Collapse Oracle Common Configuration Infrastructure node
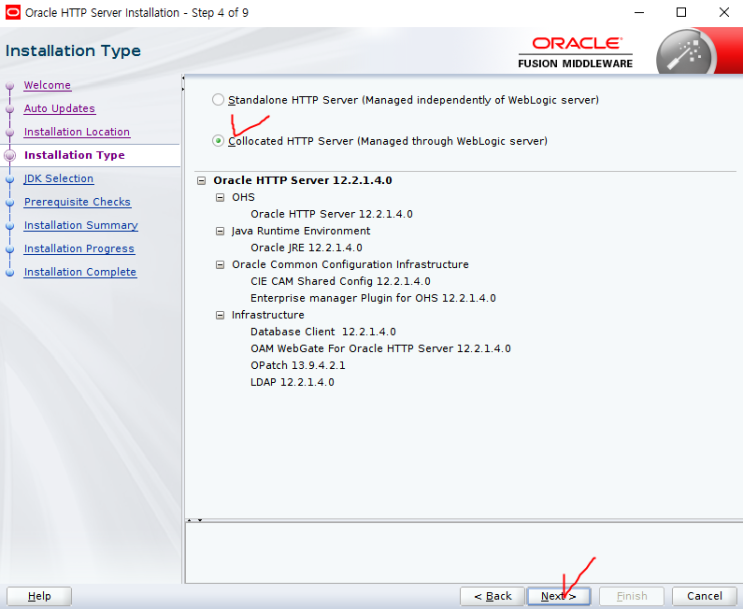The image size is (743, 609). [220, 264]
